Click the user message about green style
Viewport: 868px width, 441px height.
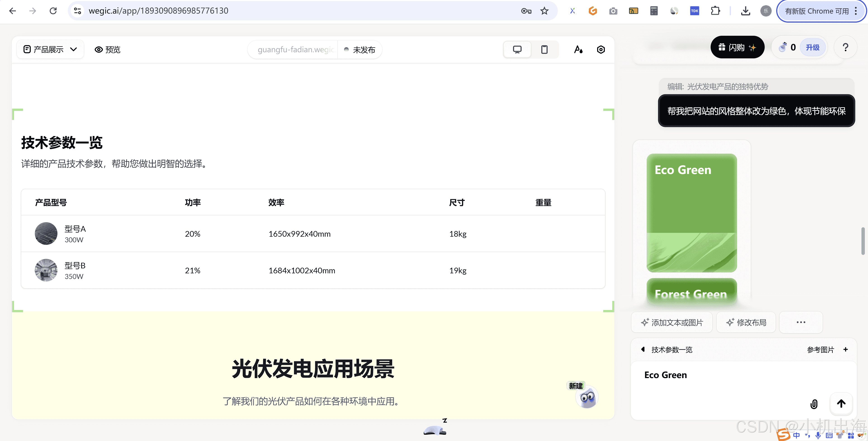coord(756,111)
